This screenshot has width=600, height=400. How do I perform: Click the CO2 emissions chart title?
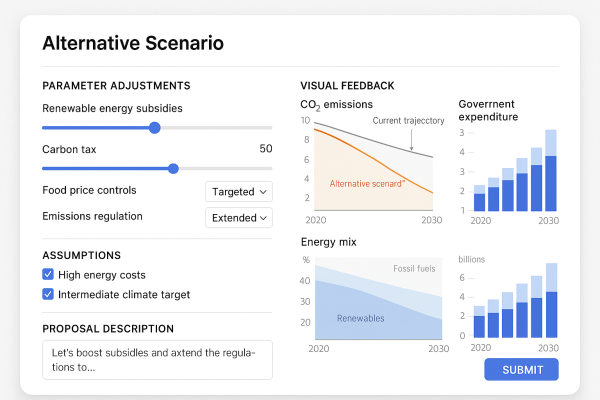point(336,104)
